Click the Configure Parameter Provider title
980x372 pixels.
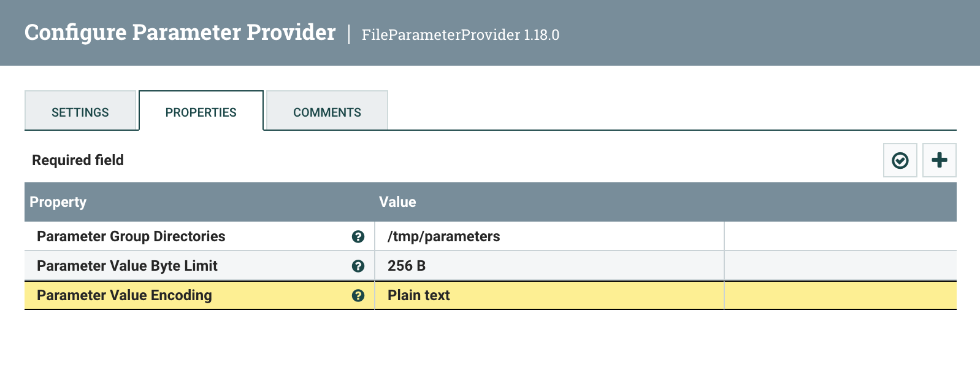[180, 33]
